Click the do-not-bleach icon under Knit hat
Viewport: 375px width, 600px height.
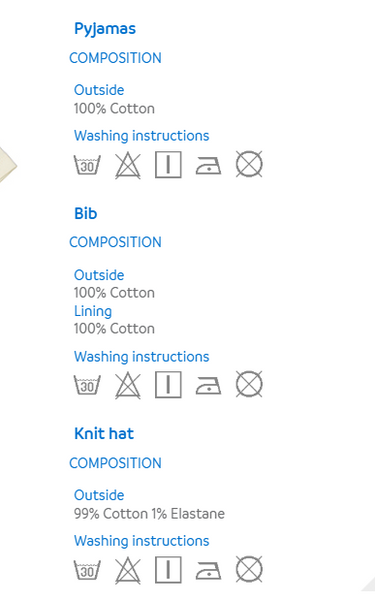tap(128, 571)
